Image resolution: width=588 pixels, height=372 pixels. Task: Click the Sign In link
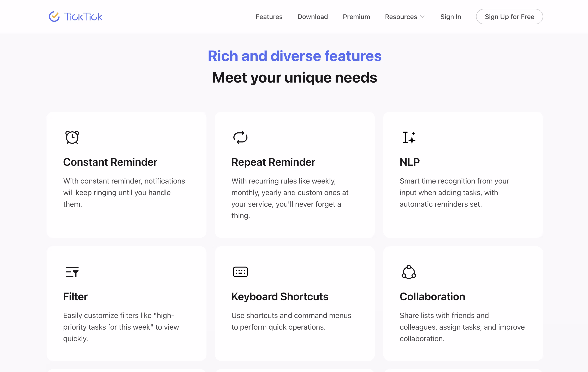click(451, 17)
